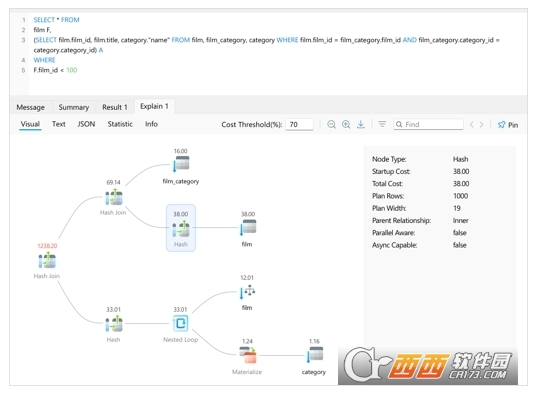Switch to the Text view
Image resolution: width=538 pixels, height=395 pixels.
(x=59, y=124)
